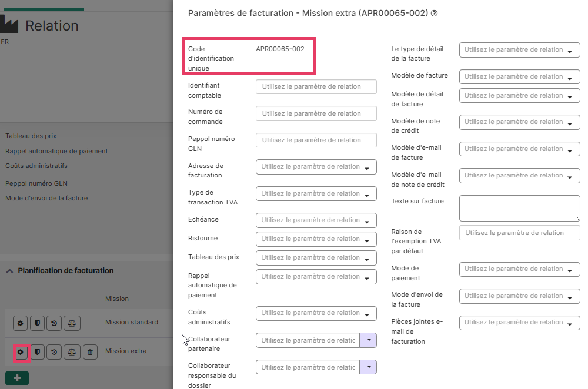Delete Mission extra with the trash icon

90,352
